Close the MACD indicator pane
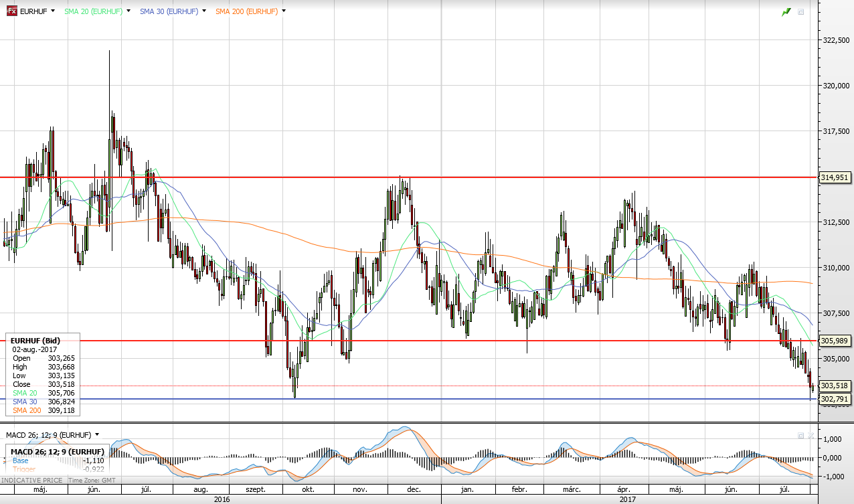Viewport: 854px width, 504px height. pos(810,436)
